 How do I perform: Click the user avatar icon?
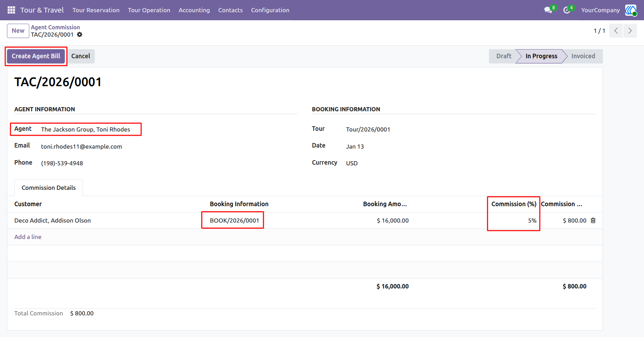[631, 10]
